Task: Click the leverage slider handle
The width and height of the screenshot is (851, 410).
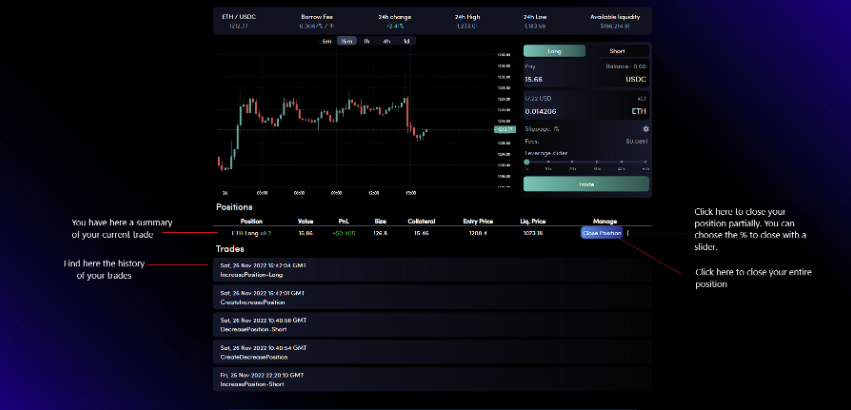Action: click(x=526, y=162)
